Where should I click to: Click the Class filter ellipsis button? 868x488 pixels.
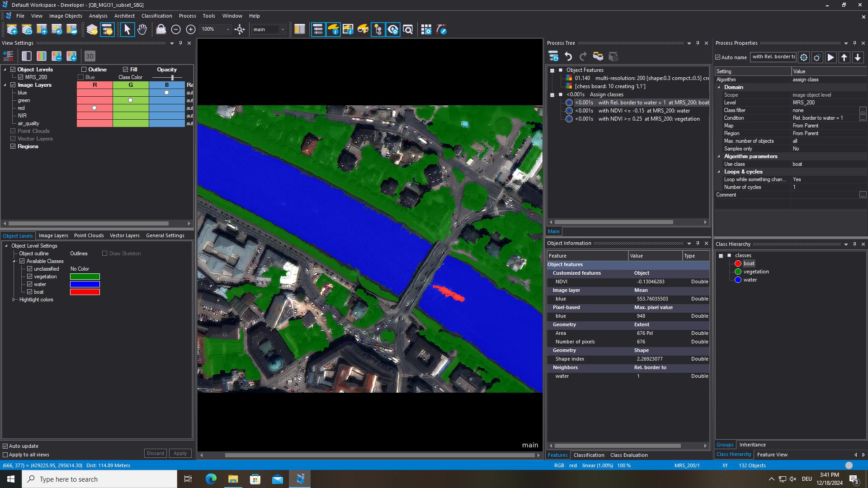pos(863,110)
